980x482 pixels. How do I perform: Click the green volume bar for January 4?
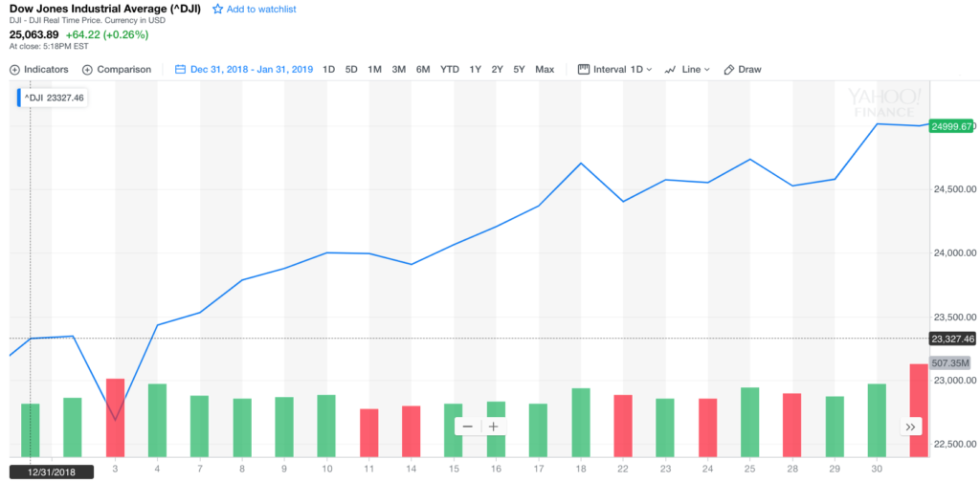[x=158, y=420]
